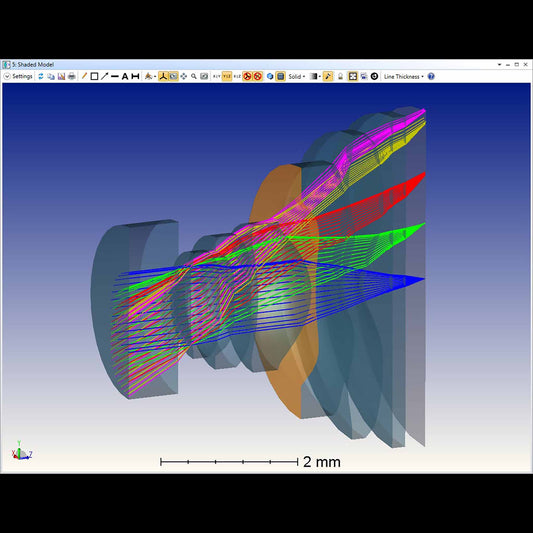Viewport: 533px width, 533px height.
Task: Switch to the X-Y plane view
Action: pyautogui.click(x=217, y=76)
